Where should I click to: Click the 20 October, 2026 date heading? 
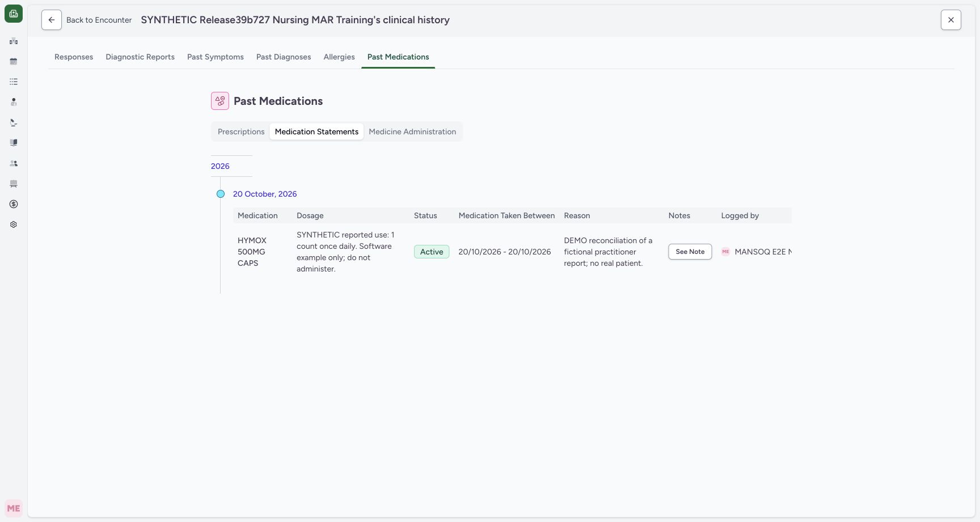click(x=265, y=194)
